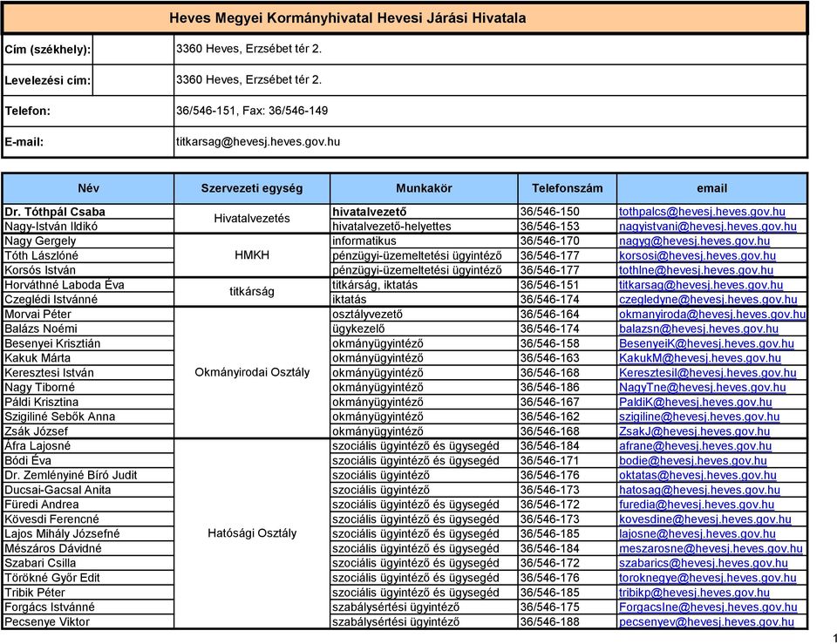Select the name Horváthné Laboda Éva

(x=65, y=285)
